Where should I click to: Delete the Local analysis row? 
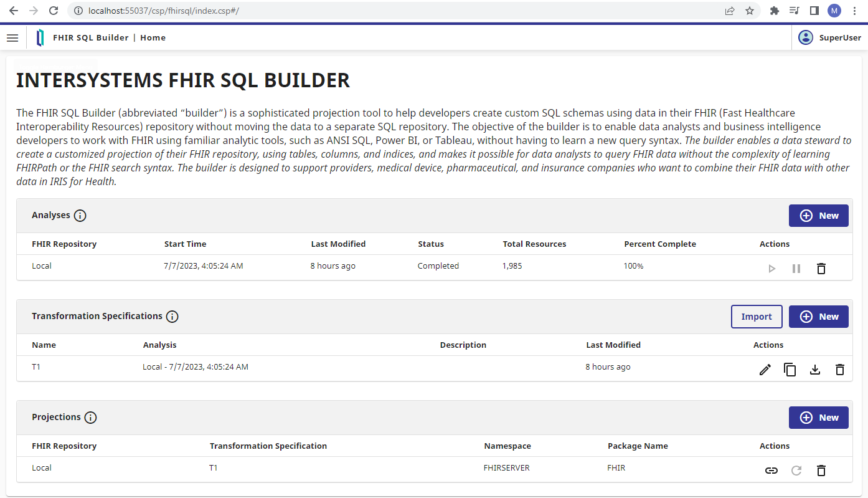(x=821, y=269)
